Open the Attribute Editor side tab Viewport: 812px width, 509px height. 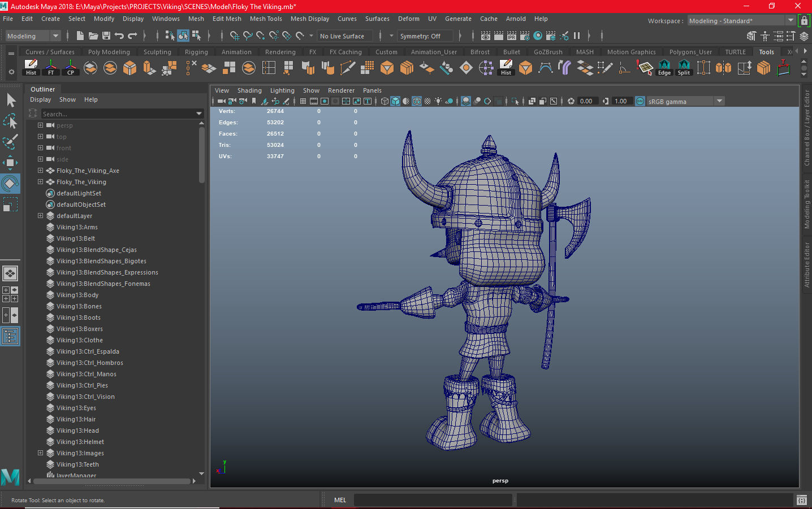807,264
